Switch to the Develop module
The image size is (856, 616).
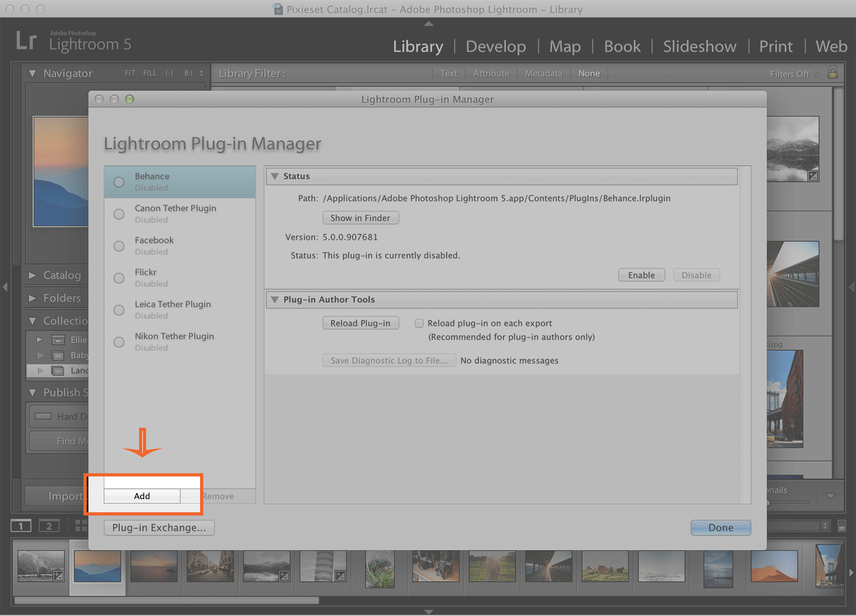[x=495, y=46]
